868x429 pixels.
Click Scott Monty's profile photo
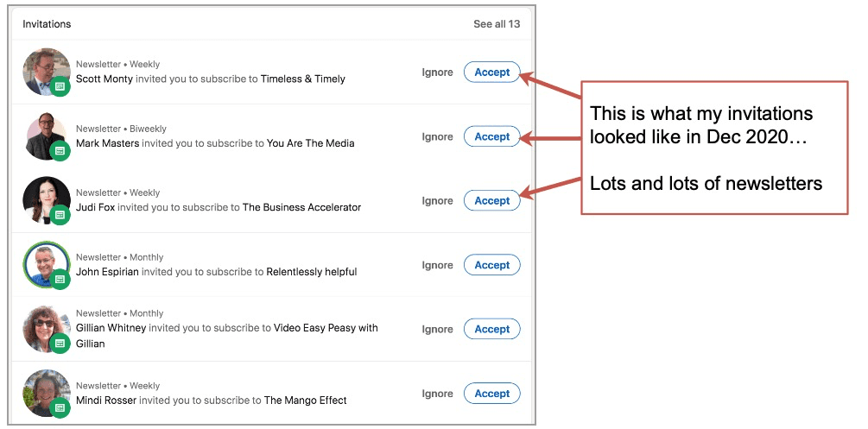click(x=47, y=72)
